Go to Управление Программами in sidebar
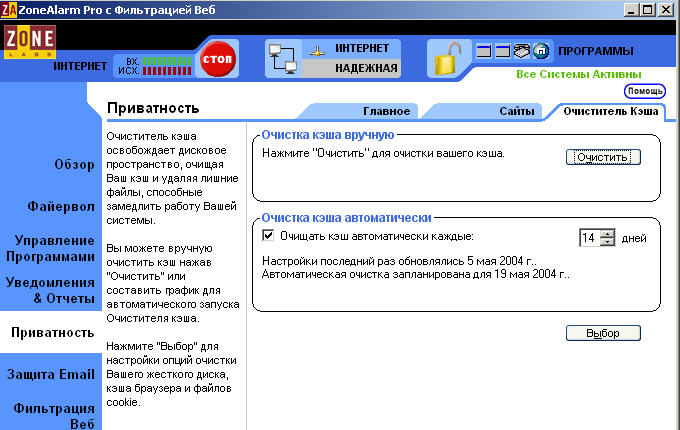This screenshot has height=430, width=680. tap(50, 248)
